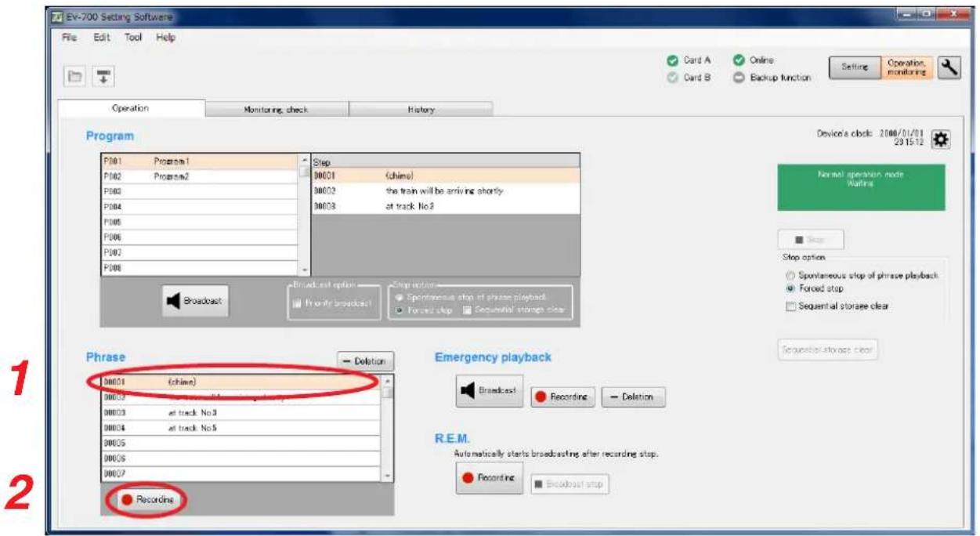Click Emergency playback Deletion button
The image size is (980, 536).
tap(632, 397)
